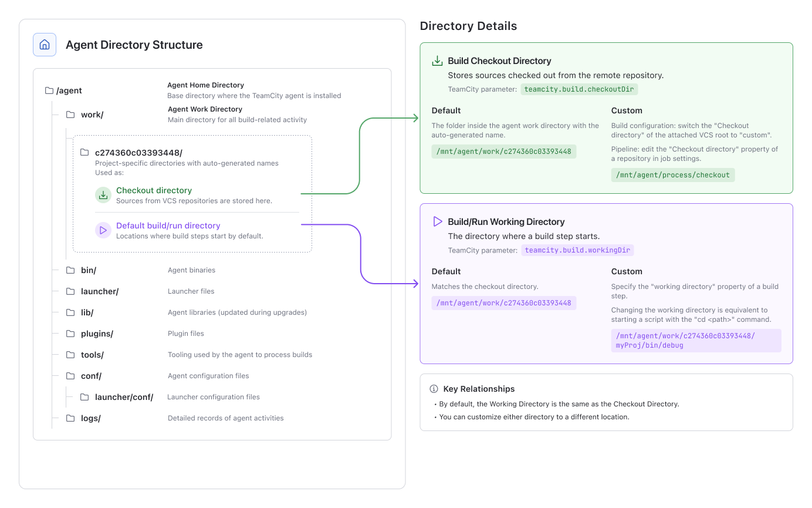This screenshot has height=508, width=812.
Task: Click the Agent Home Directory label
Action: tap(206, 85)
